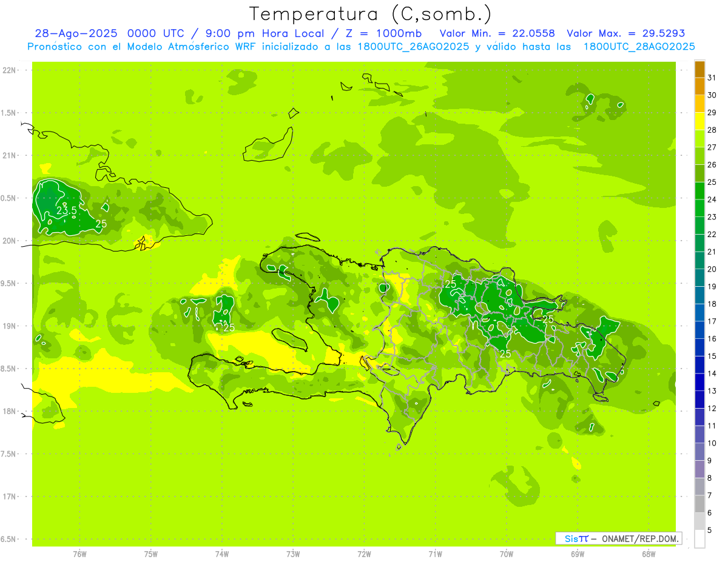Click the clipped "6.5N" latitude label

point(8,539)
